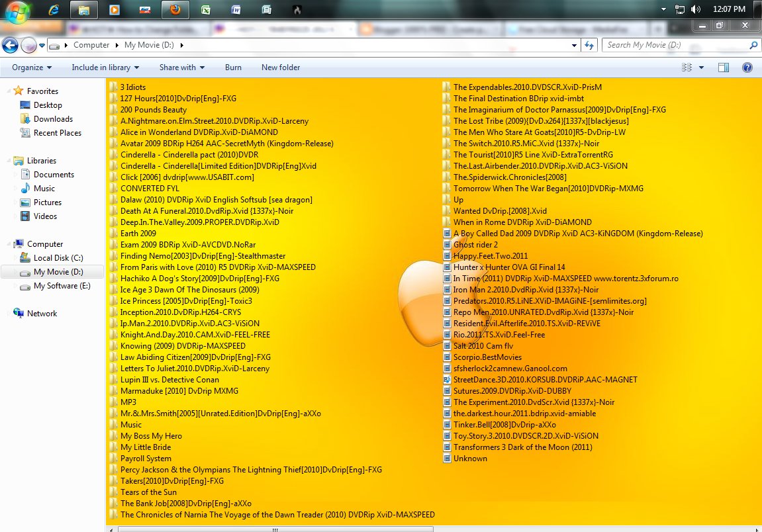Viewport: 762px width, 532px height.
Task: Open the Organize menu
Action: pos(32,67)
